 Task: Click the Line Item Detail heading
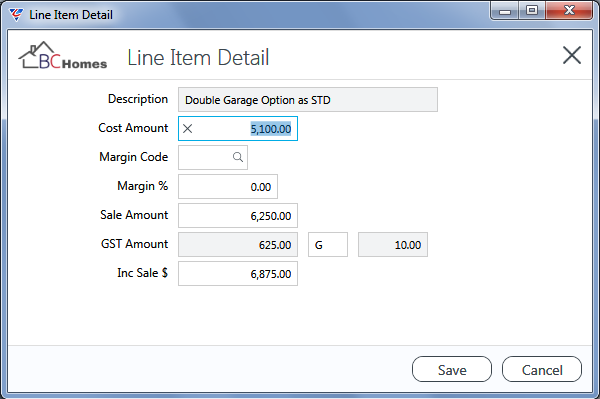tap(198, 57)
